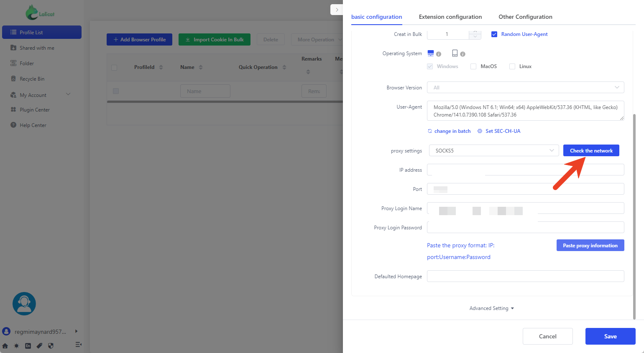644x353 pixels.
Task: Select the desktop operating system icon
Action: 431,53
